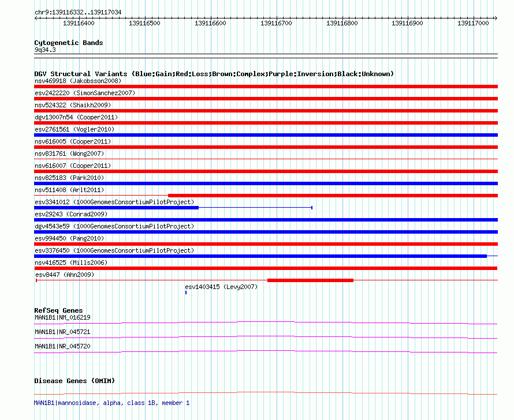This screenshot has width=514, height=420.
Task: Click ruler position 139116500
Action: (144, 23)
